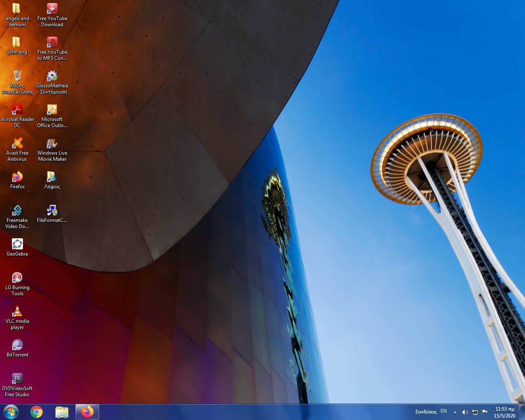This screenshot has width=525, height=420.
Task: Switch to Firefox in the taskbar
Action: tap(87, 412)
